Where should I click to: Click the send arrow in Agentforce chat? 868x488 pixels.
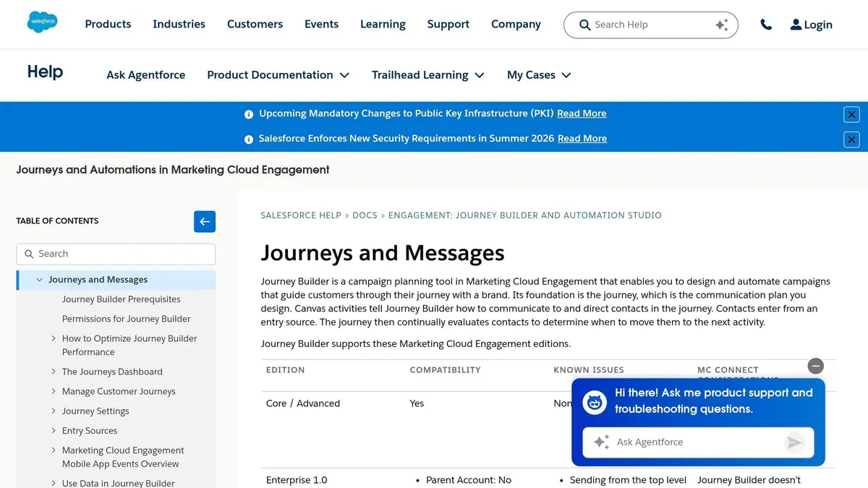(794, 442)
